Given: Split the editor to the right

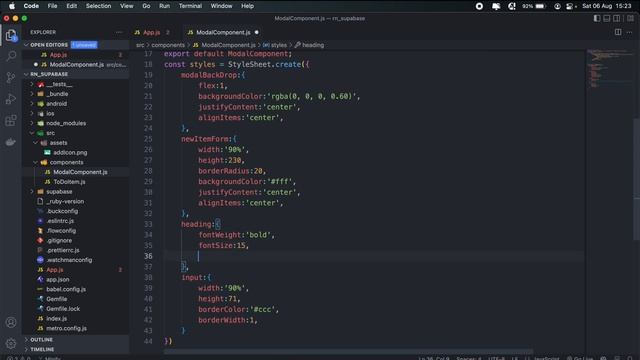Looking at the screenshot, I should (618, 32).
